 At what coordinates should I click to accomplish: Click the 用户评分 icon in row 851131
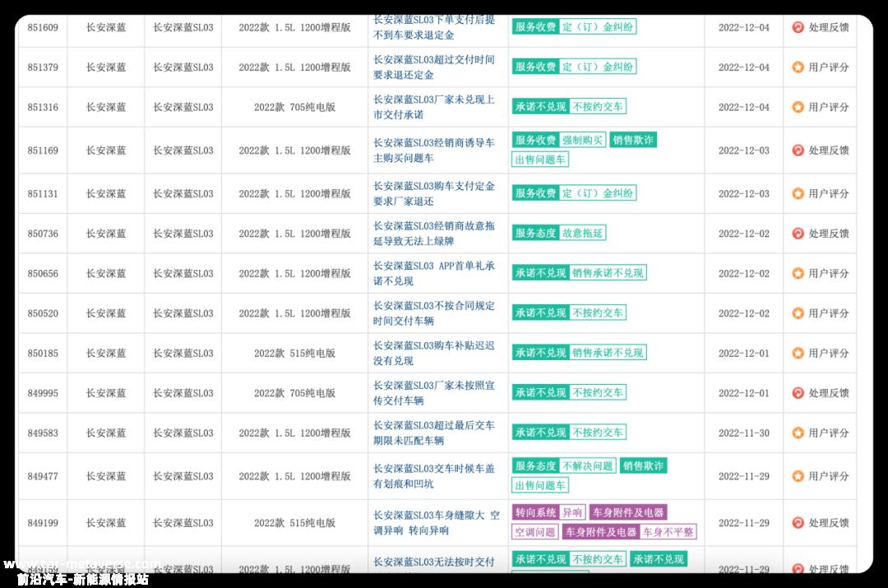[798, 193]
